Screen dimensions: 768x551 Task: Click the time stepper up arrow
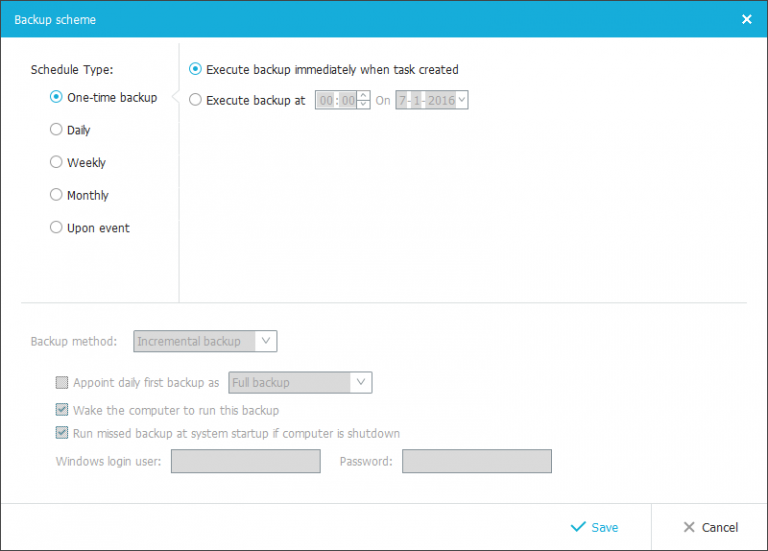coord(363,95)
